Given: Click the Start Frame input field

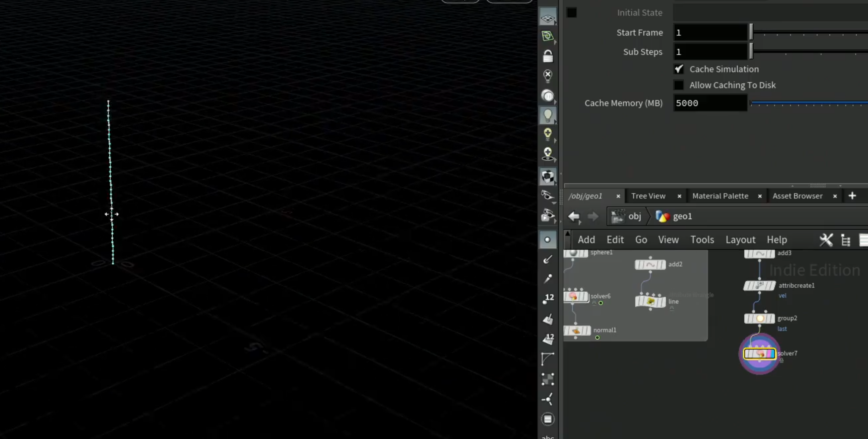Looking at the screenshot, I should click(710, 33).
